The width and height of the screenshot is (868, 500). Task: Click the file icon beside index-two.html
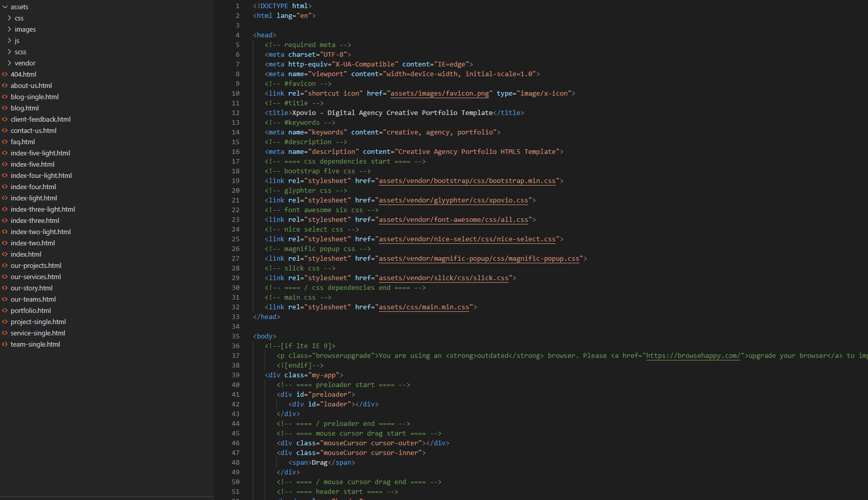point(5,243)
